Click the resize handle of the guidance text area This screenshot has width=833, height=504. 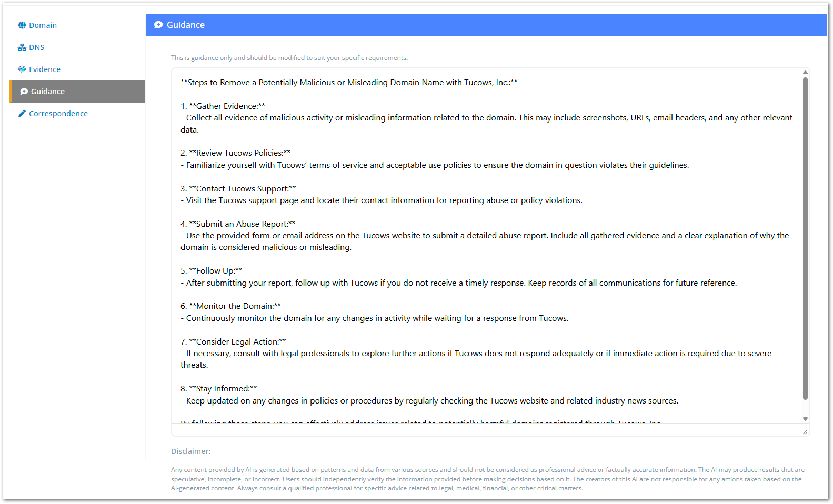coord(805,432)
